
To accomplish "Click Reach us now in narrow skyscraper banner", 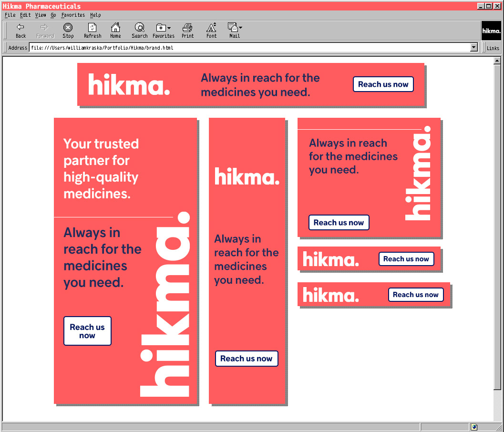I will pos(247,359).
